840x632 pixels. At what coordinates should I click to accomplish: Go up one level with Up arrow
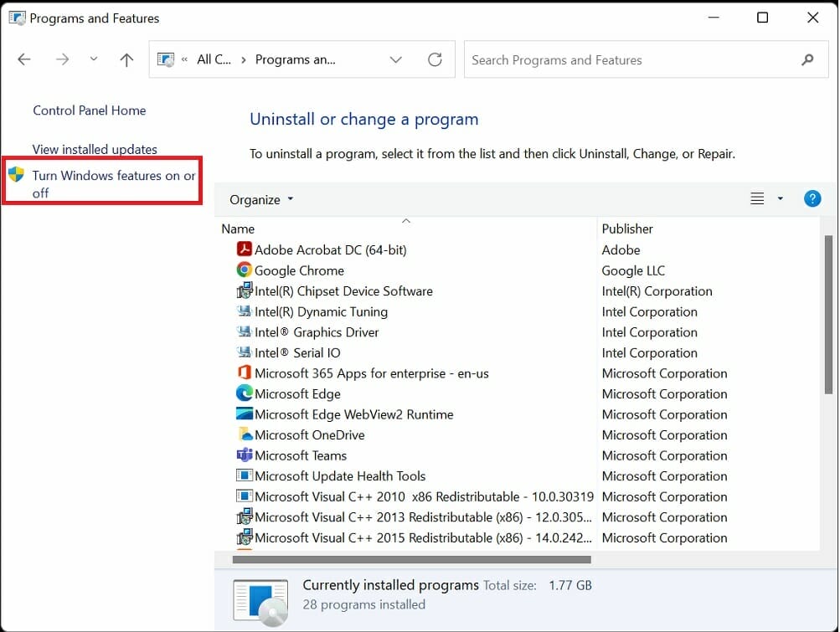pyautogui.click(x=126, y=59)
